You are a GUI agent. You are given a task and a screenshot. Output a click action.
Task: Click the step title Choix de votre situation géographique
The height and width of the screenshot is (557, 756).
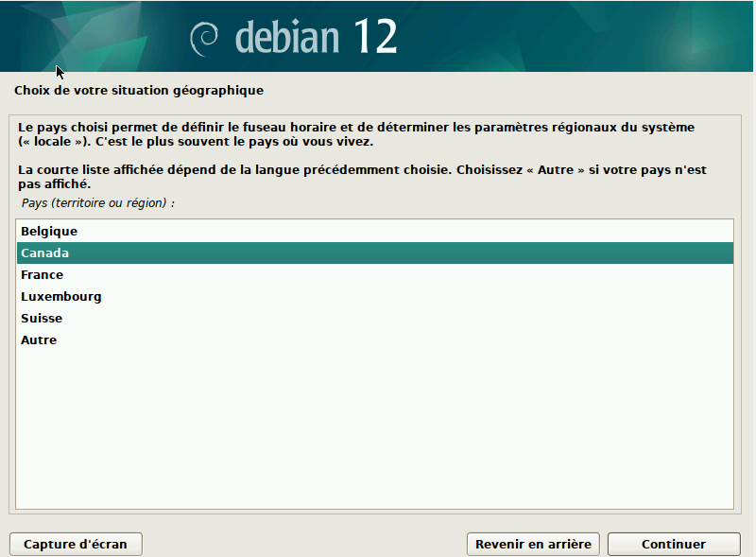tap(137, 90)
